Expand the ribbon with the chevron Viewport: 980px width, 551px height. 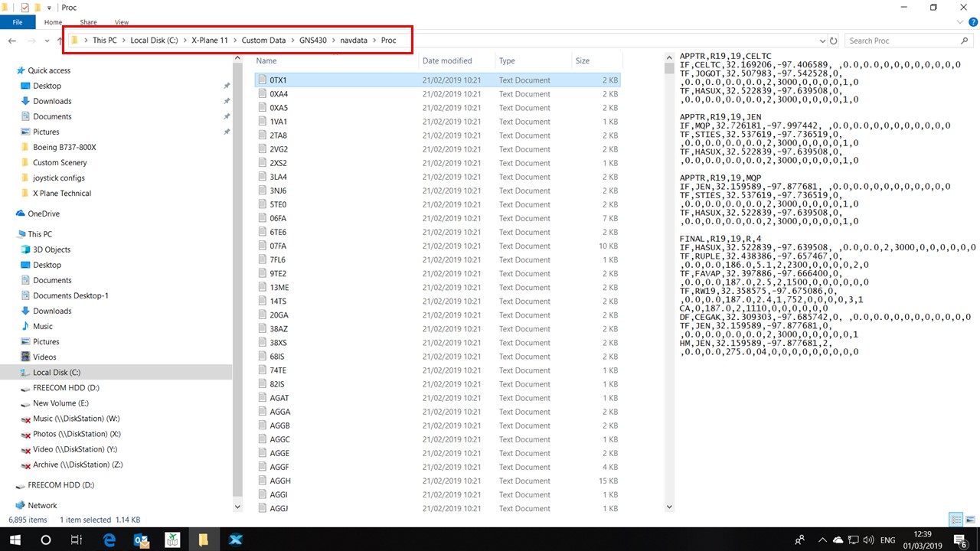959,22
